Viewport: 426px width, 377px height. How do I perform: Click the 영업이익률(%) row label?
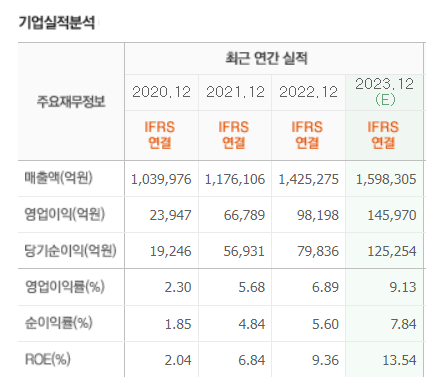click(x=65, y=286)
